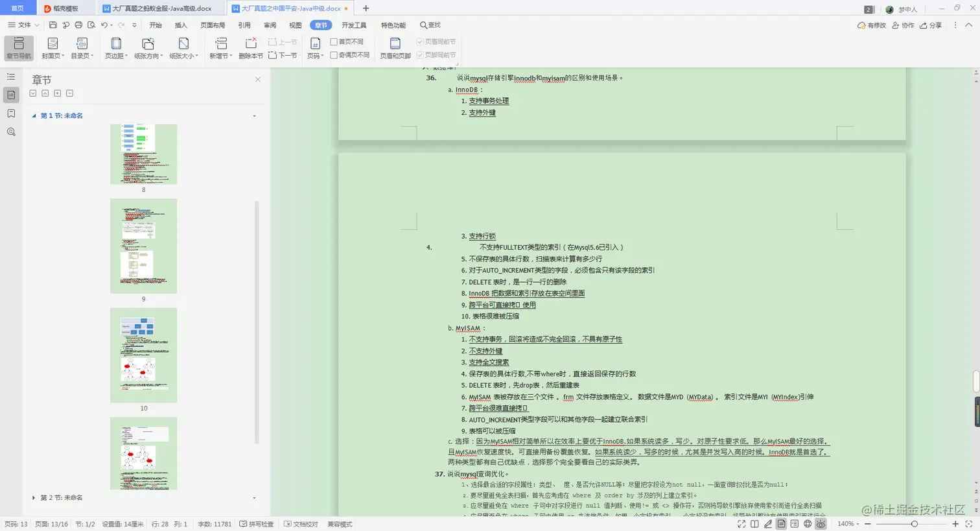Viewport: 980px width, 531px height.
Task: Open the 章节导航 chapter navigation tool
Action: coord(18,47)
